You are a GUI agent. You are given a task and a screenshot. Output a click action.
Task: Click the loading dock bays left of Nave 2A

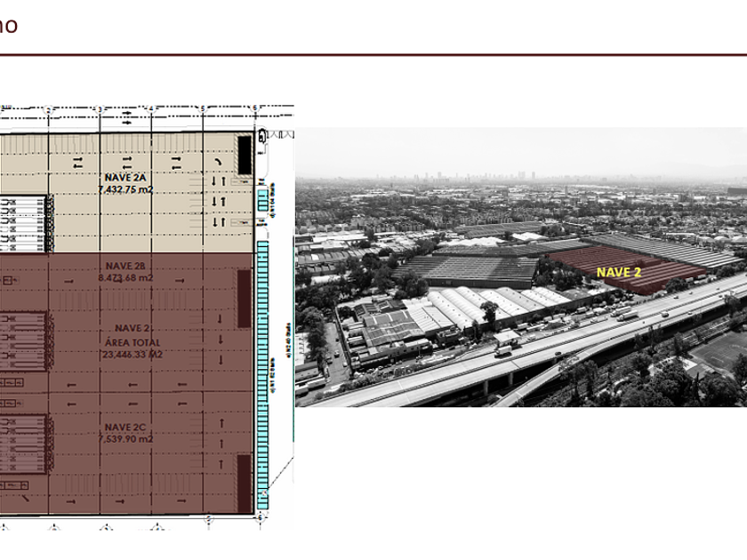click(x=22, y=222)
